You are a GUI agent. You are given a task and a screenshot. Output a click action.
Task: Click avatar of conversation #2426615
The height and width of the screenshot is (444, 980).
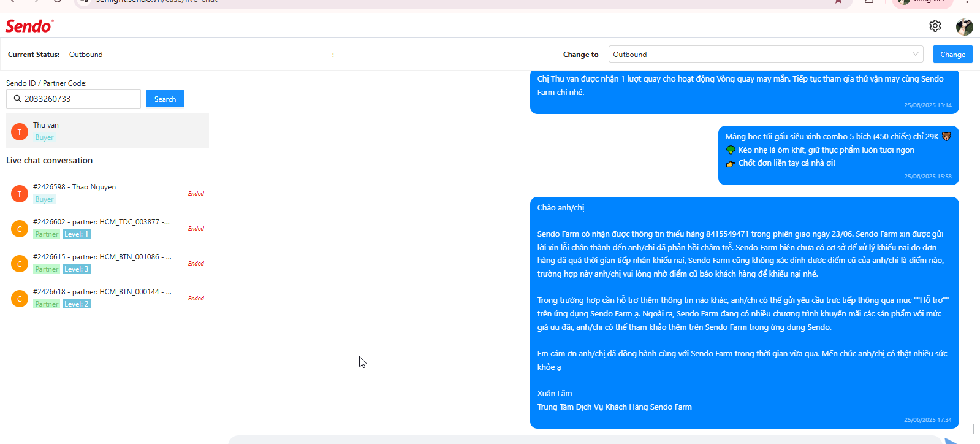click(20, 264)
